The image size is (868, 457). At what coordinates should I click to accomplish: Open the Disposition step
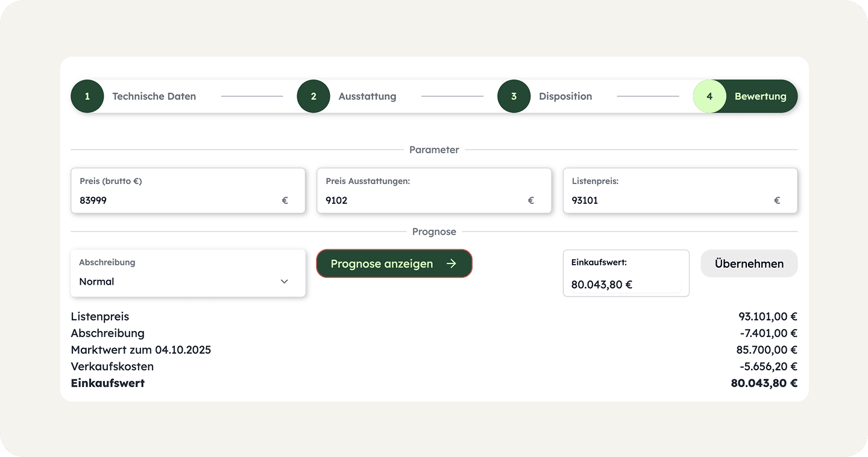[565, 96]
